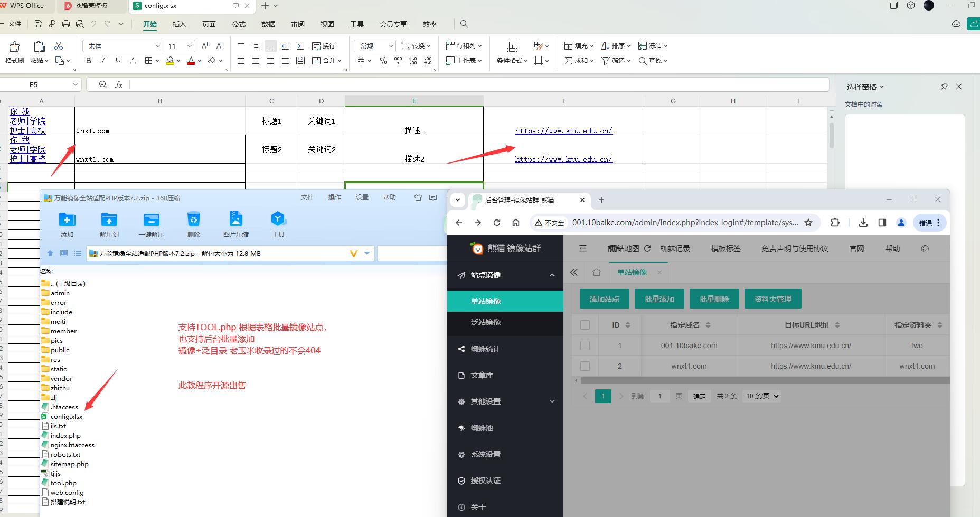Open Print Preview in WPS quick toolbar
980x517 pixels.
click(80, 24)
